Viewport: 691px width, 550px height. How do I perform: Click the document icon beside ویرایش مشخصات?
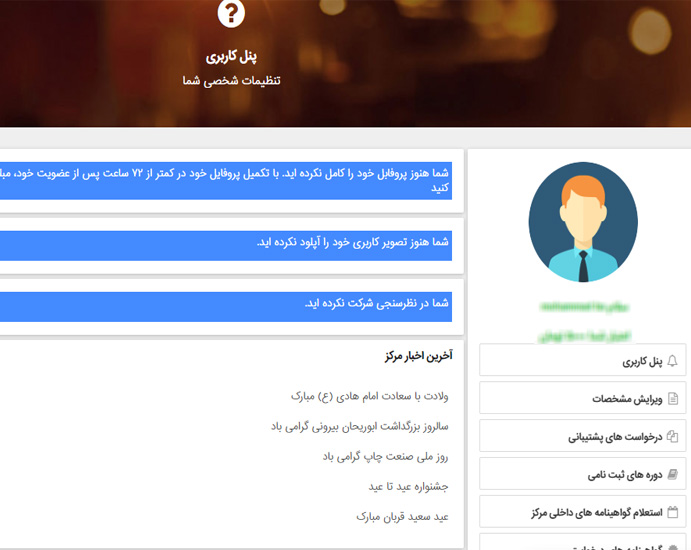coord(672,398)
